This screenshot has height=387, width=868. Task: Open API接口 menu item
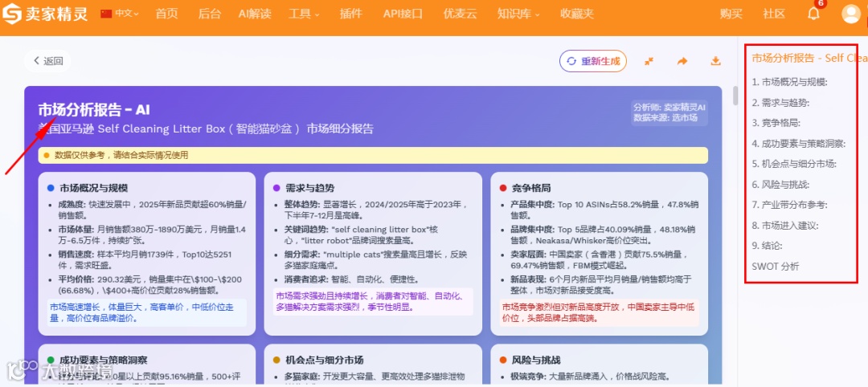(403, 14)
